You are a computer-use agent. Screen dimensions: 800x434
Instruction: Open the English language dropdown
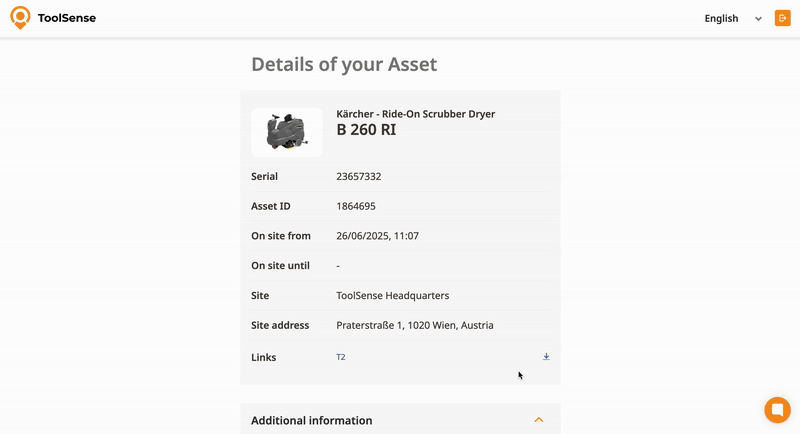(721, 18)
